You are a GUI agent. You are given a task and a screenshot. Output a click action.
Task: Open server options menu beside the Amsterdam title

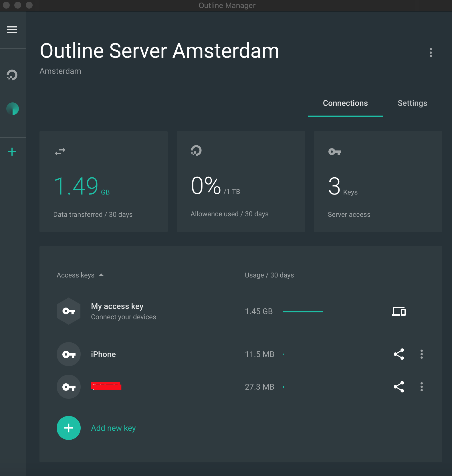click(x=431, y=53)
